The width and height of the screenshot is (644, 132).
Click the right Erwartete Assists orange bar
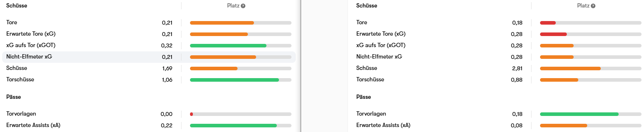pyautogui.click(x=564, y=126)
